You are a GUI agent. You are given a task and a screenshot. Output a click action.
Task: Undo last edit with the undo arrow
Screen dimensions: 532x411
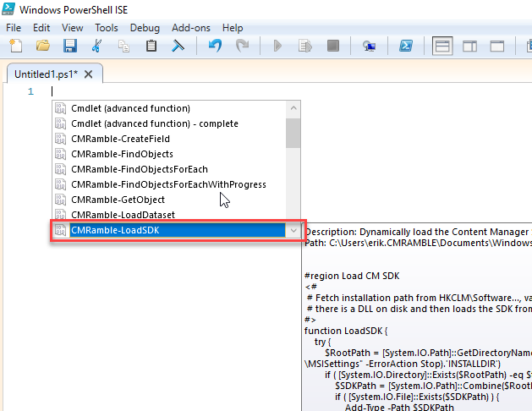point(215,46)
